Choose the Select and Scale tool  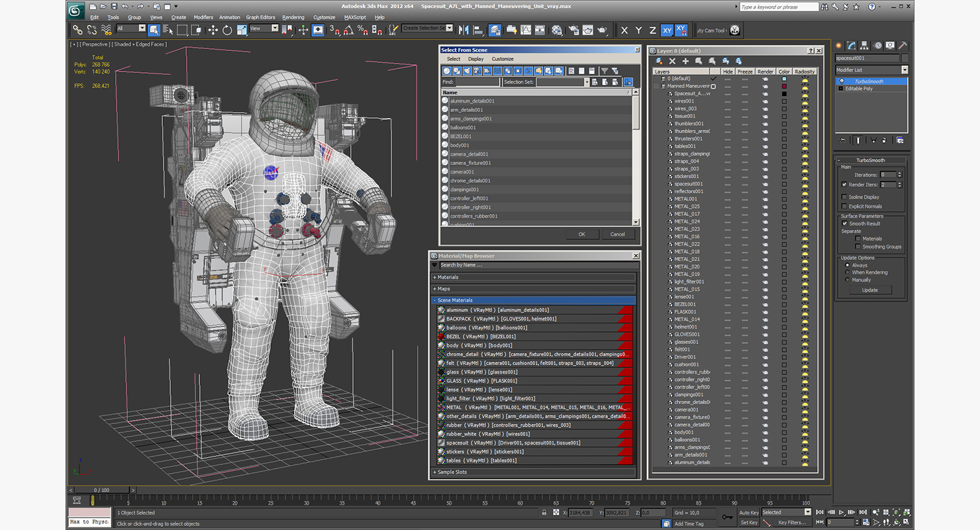point(242,30)
